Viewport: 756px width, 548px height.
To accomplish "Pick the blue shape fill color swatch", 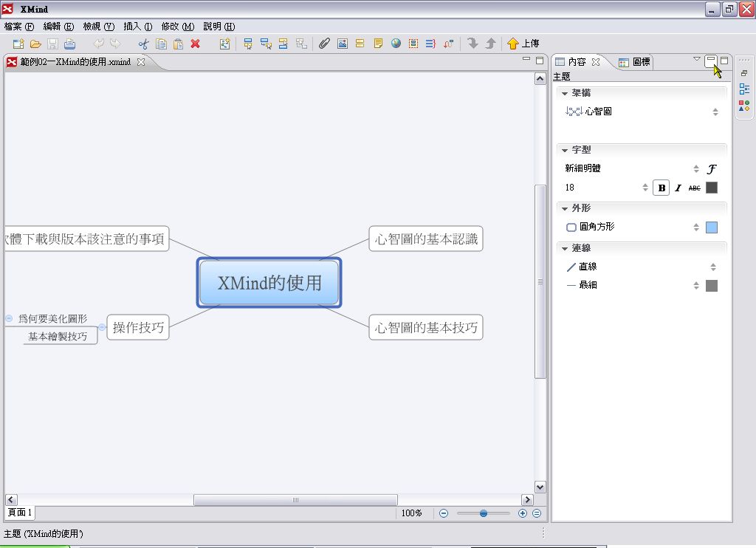I will tap(711, 227).
